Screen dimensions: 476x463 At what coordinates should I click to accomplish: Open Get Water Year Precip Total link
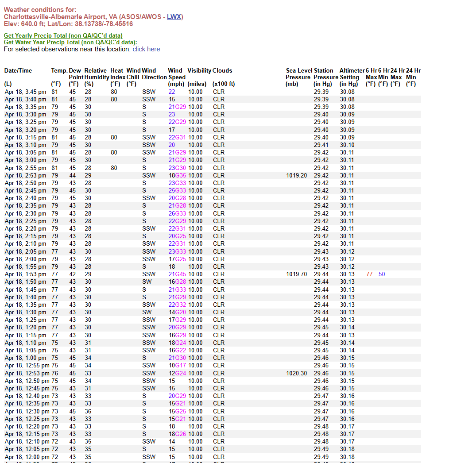pos(70,42)
